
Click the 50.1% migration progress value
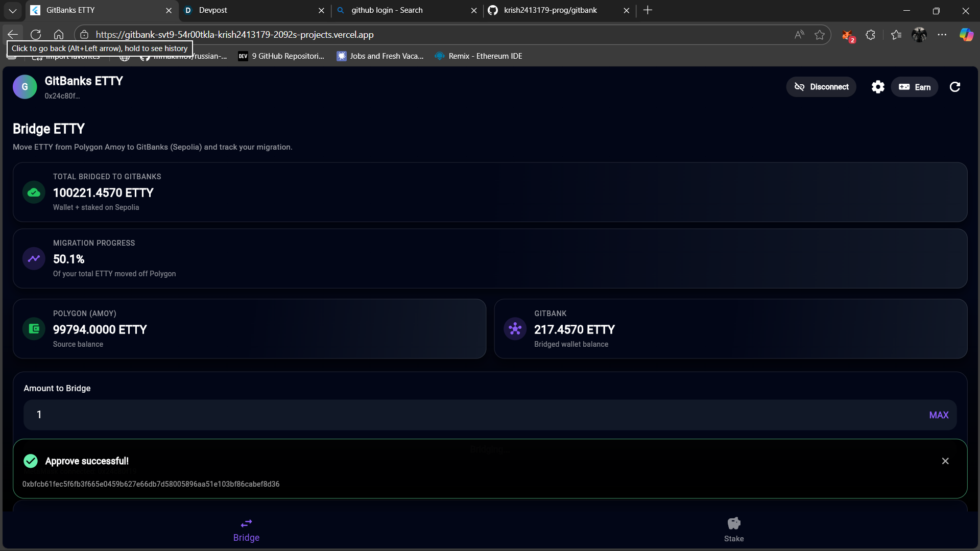point(69,259)
